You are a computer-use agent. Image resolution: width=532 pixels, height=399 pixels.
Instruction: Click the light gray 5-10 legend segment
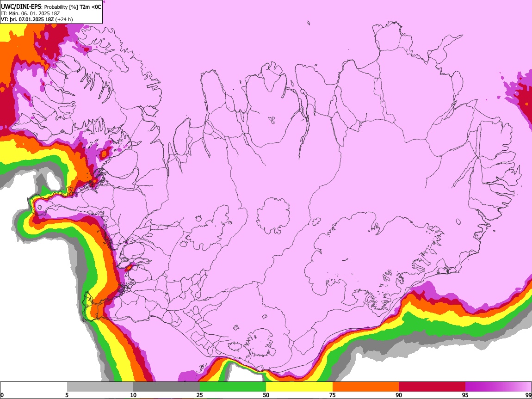click(100, 387)
